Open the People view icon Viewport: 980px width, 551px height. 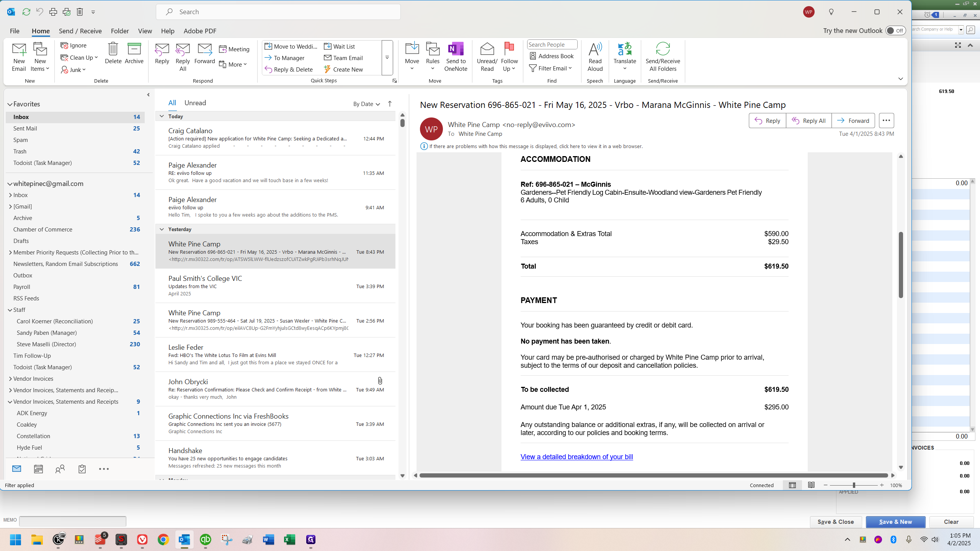pos(60,469)
